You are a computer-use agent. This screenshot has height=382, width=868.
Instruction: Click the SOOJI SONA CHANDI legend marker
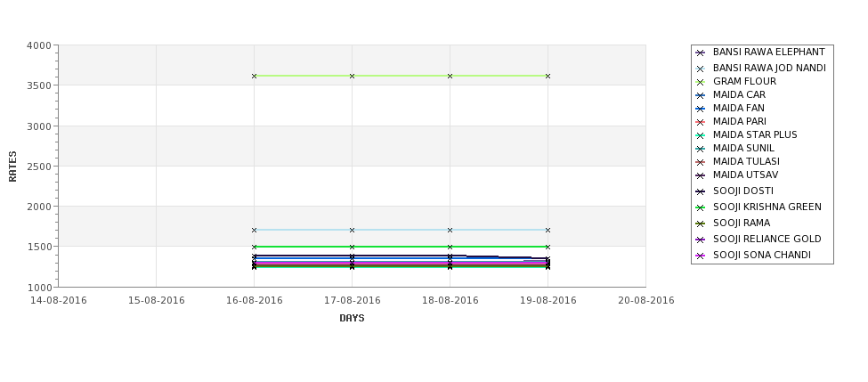click(x=701, y=256)
